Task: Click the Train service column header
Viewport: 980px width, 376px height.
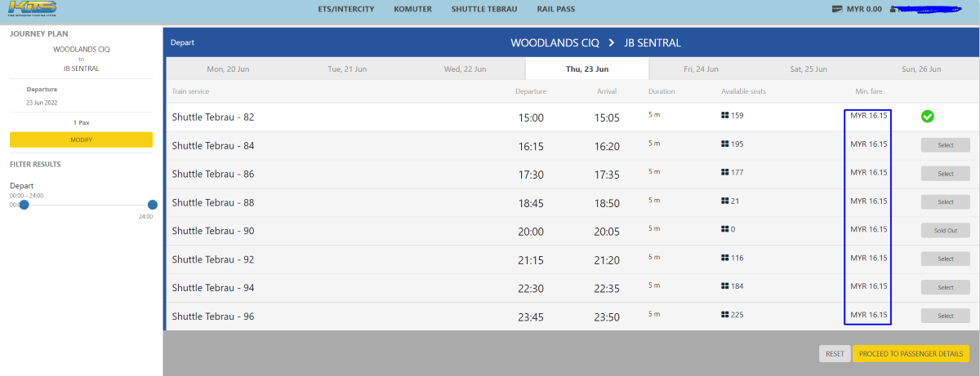Action: tap(191, 91)
